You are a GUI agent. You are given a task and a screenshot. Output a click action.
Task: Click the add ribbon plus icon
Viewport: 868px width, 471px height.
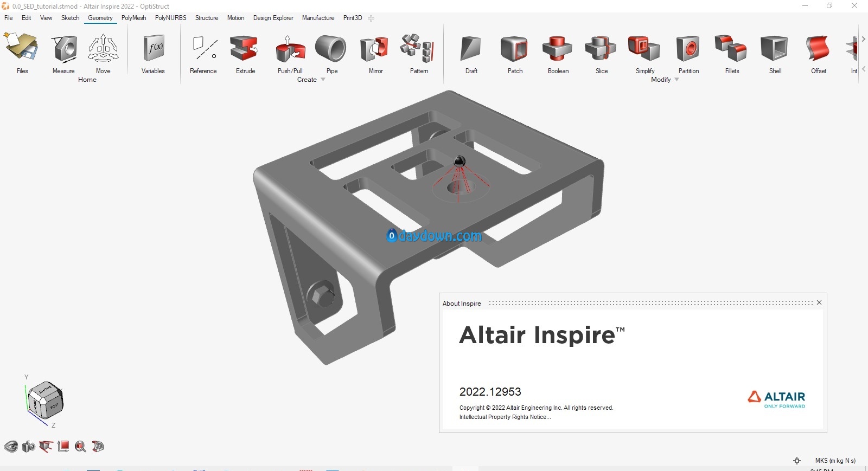pos(371,18)
